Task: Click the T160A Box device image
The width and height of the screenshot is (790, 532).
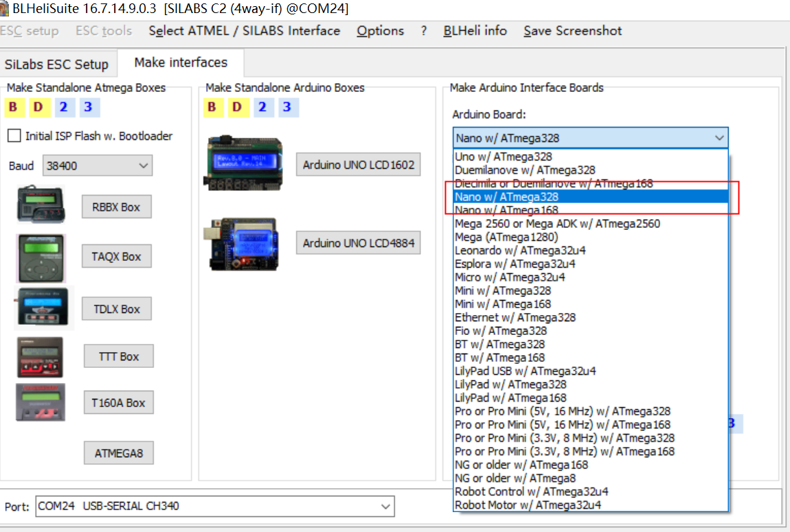Action: pyautogui.click(x=41, y=402)
